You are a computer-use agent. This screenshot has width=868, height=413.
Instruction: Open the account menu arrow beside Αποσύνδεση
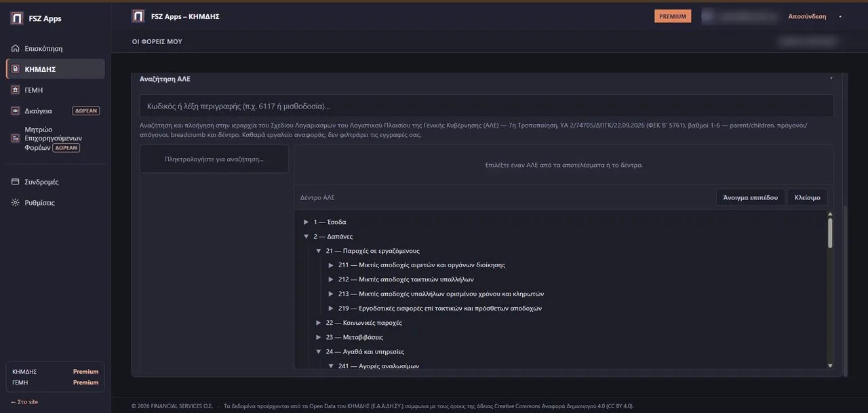pos(840,16)
